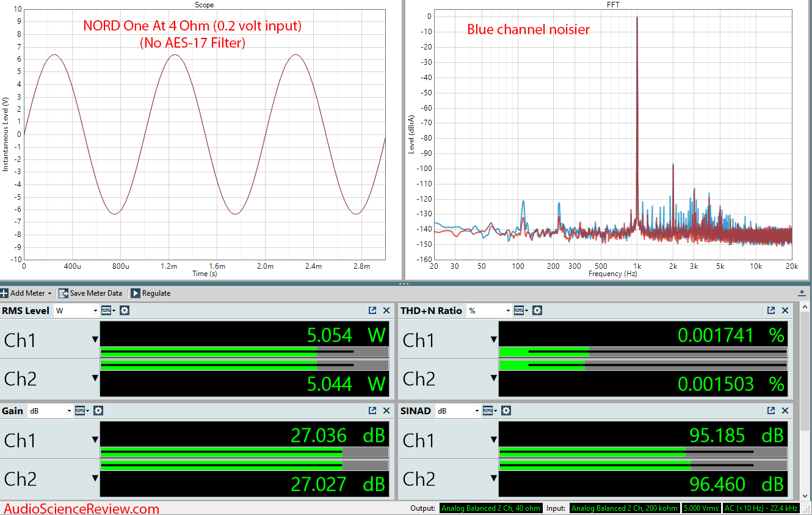This screenshot has height=515, width=812.
Task: Click the RMS Level meter title
Action: coord(26,310)
